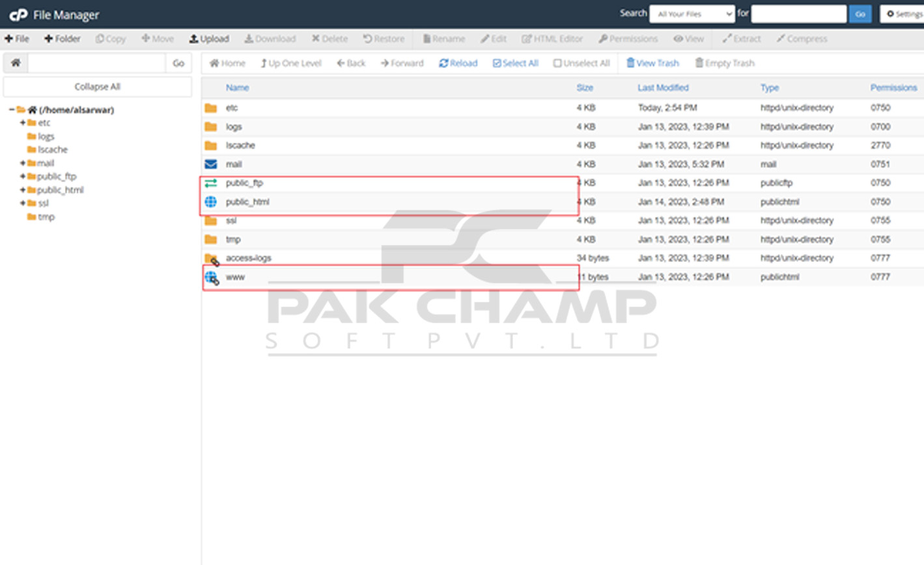This screenshot has width=924, height=565.
Task: Select lscache in the folder tree
Action: tap(52, 149)
